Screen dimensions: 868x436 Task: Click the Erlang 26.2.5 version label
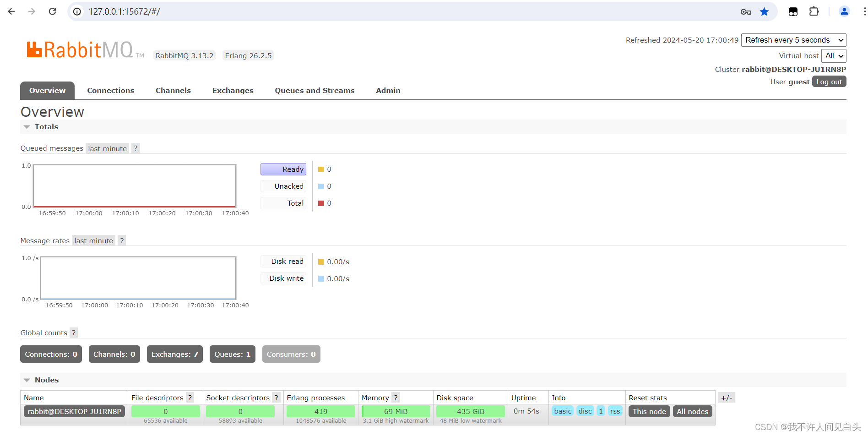(x=248, y=55)
